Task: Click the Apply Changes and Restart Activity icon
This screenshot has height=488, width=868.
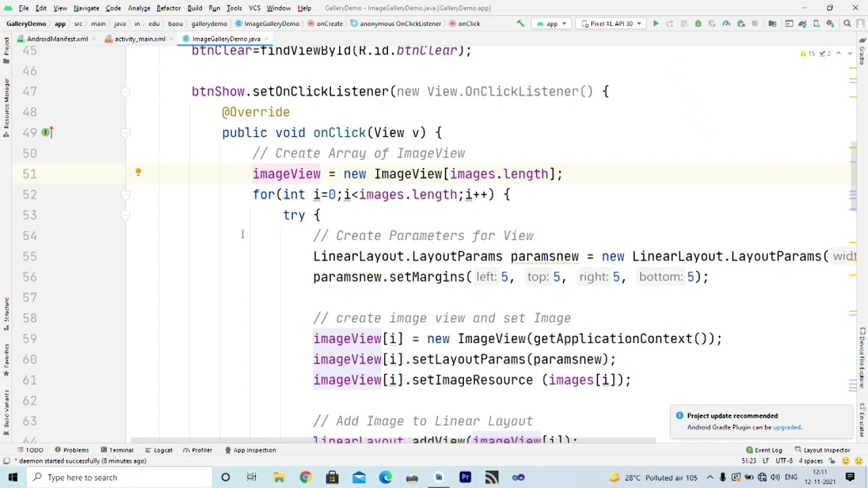Action: point(669,24)
